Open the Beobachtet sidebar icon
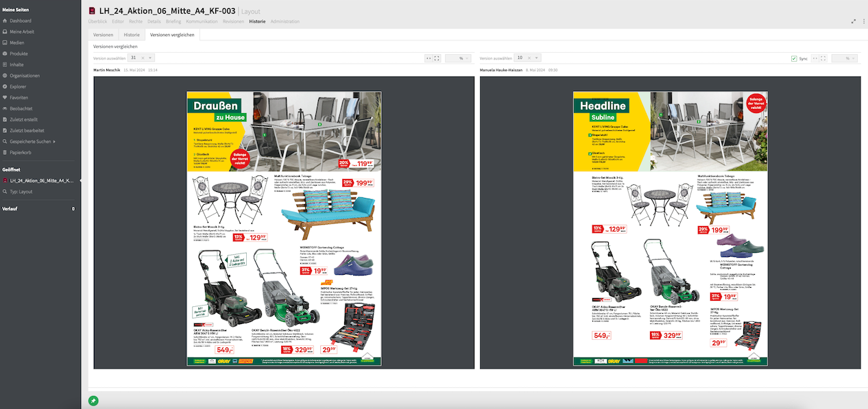 5,108
